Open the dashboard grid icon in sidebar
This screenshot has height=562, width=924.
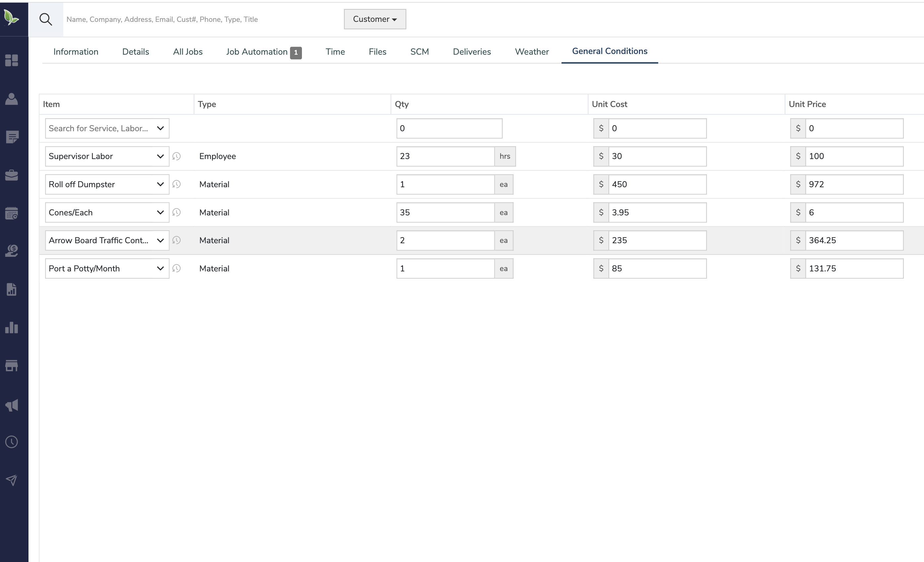[x=12, y=60]
